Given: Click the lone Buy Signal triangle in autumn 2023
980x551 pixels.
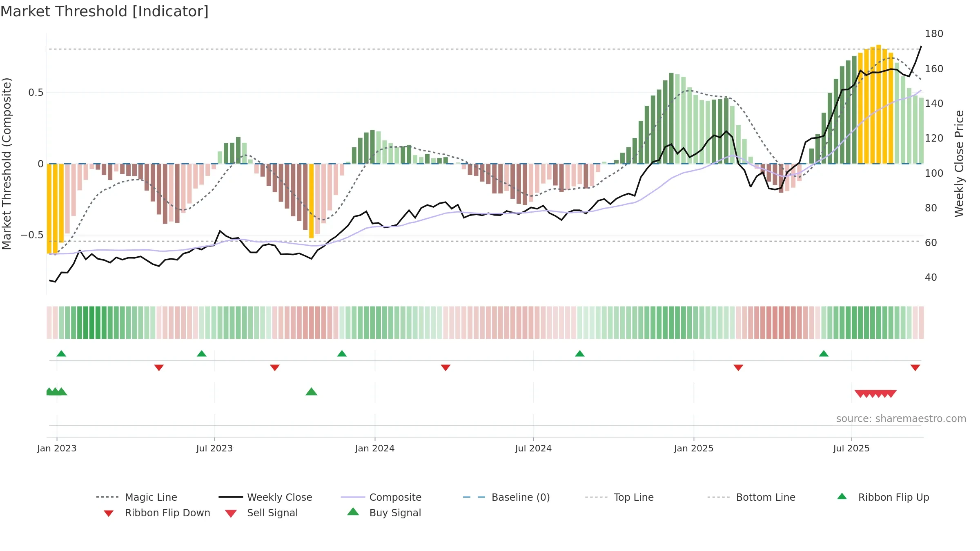Looking at the screenshot, I should click(x=312, y=392).
